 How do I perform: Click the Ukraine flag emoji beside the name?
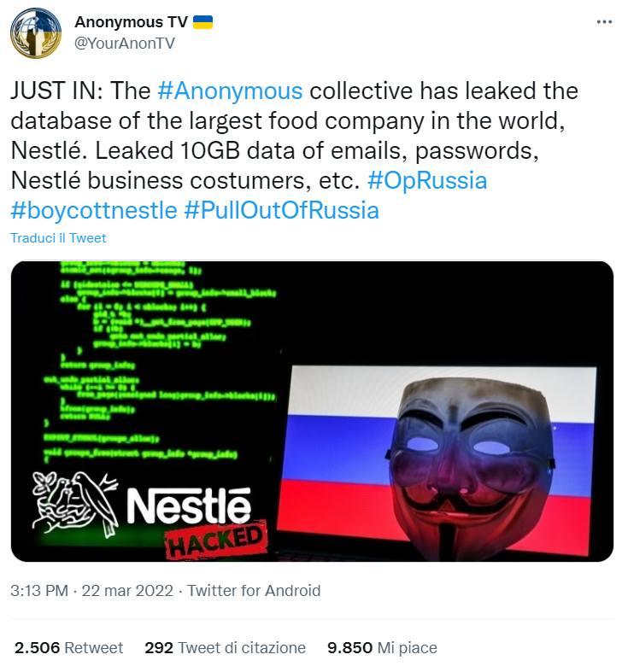(x=203, y=22)
